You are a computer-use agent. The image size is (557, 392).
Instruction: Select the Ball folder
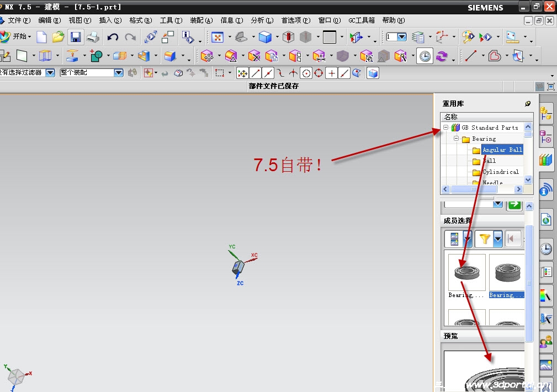point(490,161)
